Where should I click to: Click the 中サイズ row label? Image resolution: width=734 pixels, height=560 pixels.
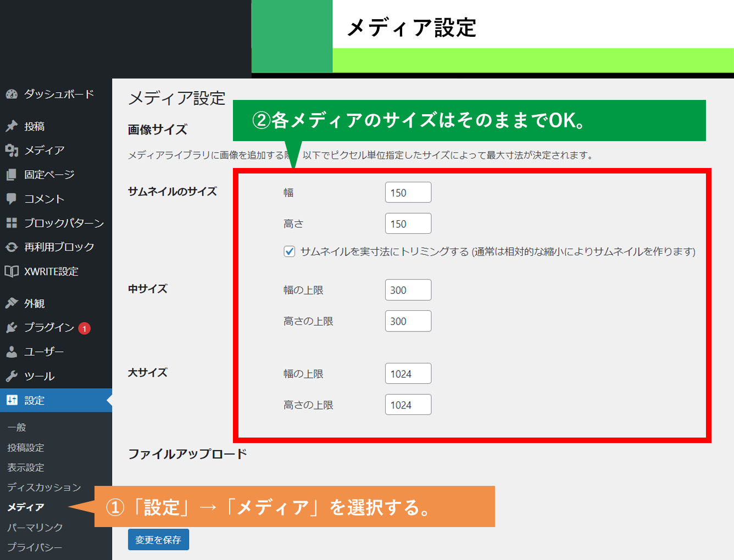pyautogui.click(x=148, y=289)
